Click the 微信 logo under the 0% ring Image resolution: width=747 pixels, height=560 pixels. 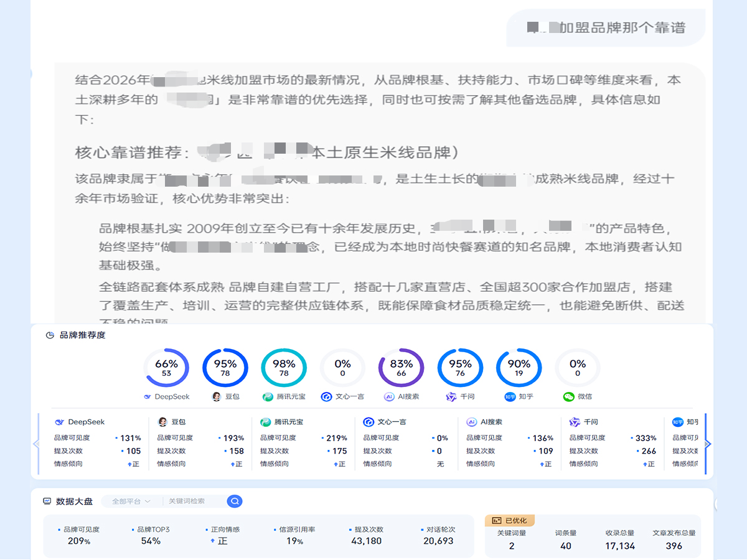click(568, 396)
